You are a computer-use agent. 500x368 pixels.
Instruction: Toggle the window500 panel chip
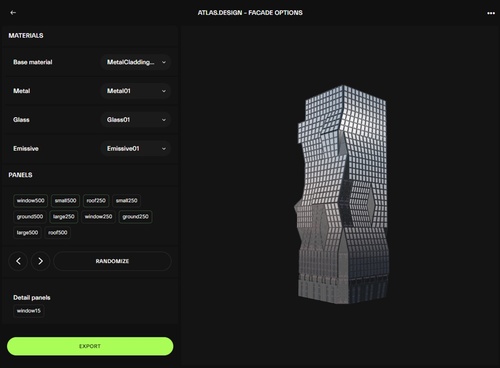tap(30, 201)
